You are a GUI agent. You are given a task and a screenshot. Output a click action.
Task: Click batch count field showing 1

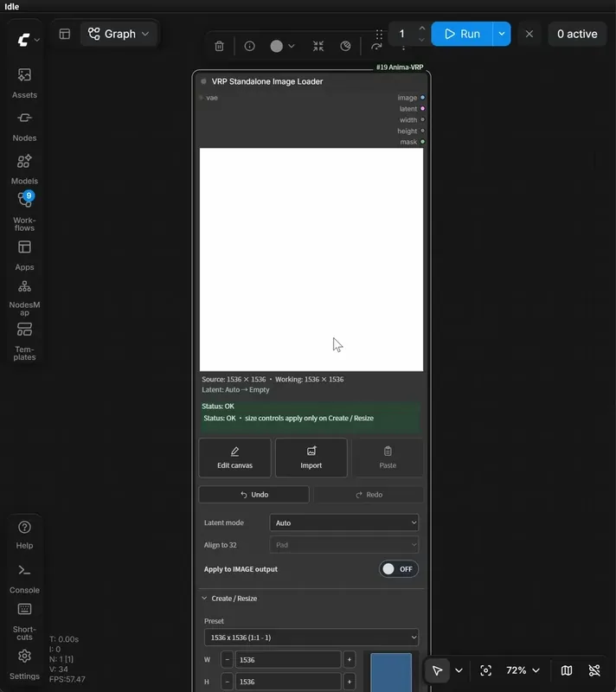402,34
